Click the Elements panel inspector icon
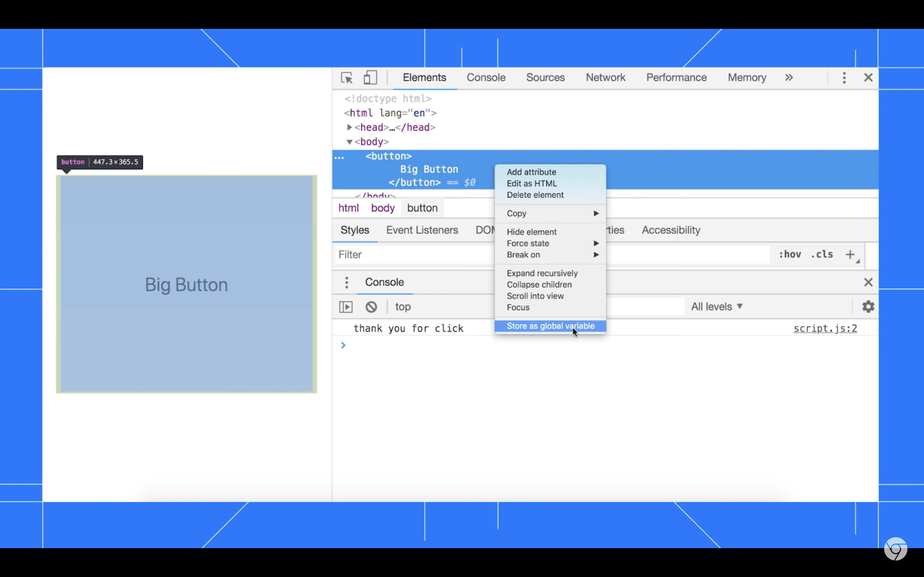This screenshot has width=924, height=577. (x=346, y=78)
